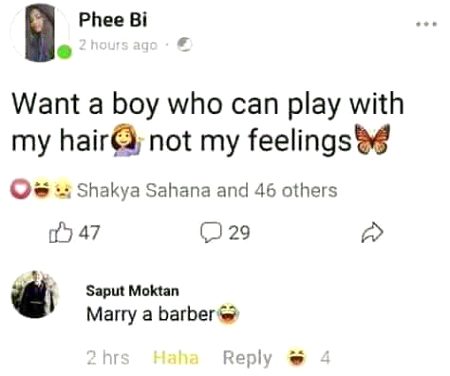
Task: Click the 2 hours ago timestamp
Action: pyautogui.click(x=118, y=45)
